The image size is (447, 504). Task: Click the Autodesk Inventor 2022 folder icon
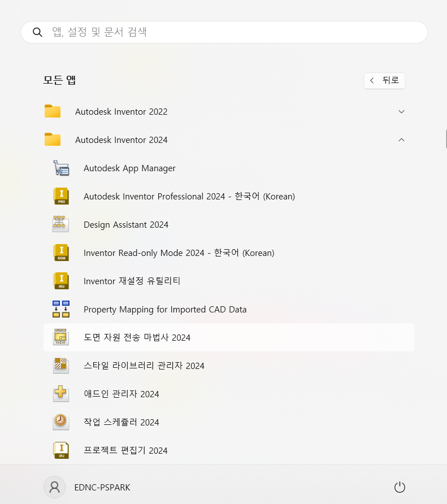[53, 111]
